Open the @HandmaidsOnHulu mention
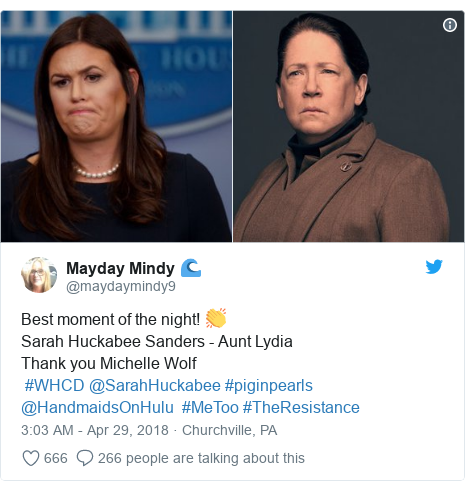Screen dimensions: 465x490 click(97, 408)
